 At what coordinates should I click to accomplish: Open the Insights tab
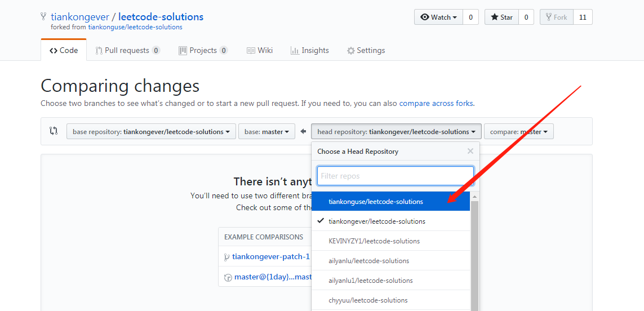[x=310, y=51]
